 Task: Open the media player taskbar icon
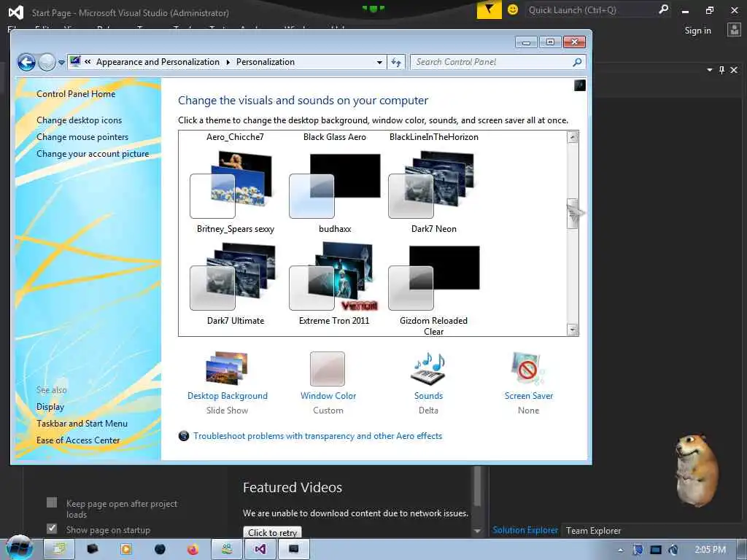126,550
